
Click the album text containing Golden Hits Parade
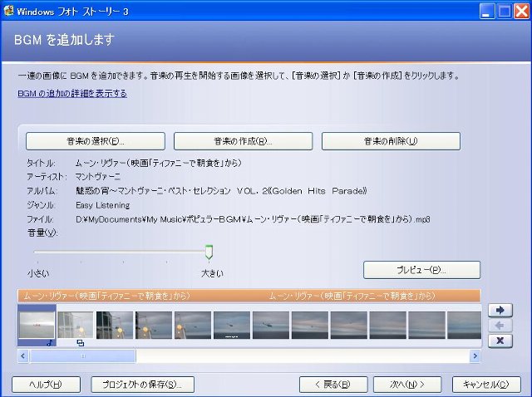[221, 191]
